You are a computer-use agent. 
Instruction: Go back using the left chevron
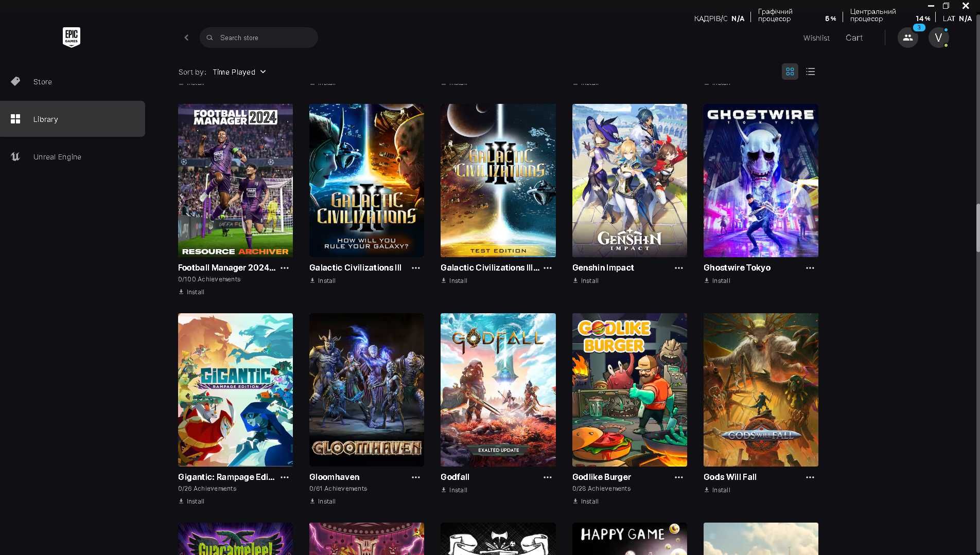click(x=186, y=38)
